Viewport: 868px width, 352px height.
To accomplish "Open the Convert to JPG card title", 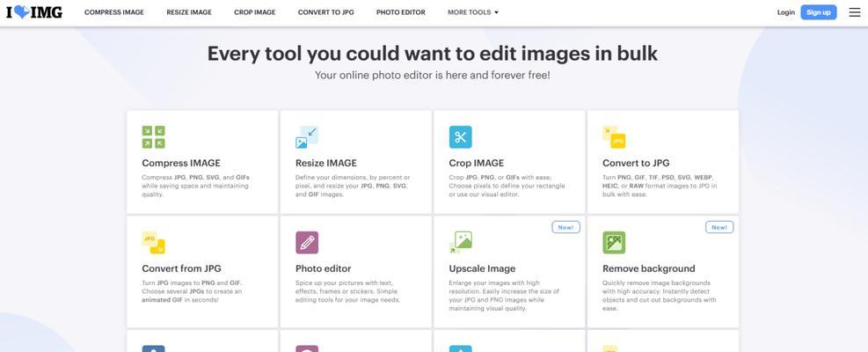I will [x=636, y=163].
